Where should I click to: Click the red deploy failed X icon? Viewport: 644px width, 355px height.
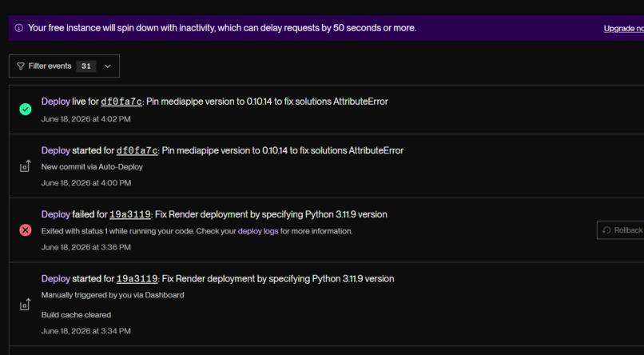pos(26,230)
